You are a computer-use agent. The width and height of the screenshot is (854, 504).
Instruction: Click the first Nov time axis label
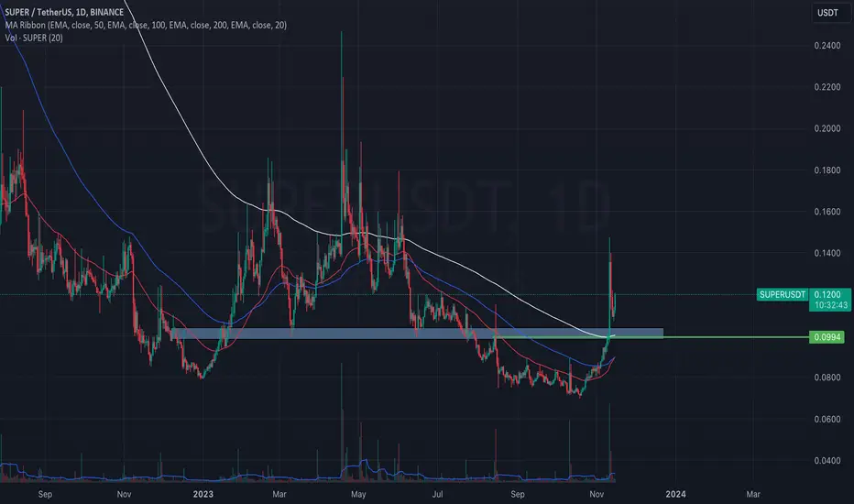coord(125,494)
